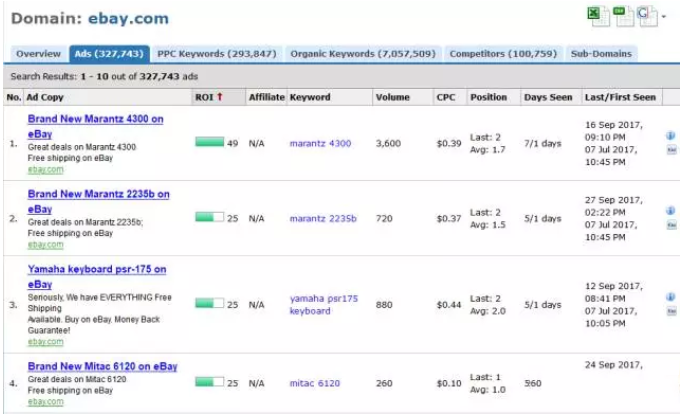Click ROI bar for Marantz 4300 ad
Viewport: 687px width, 418px height.
click(209, 143)
